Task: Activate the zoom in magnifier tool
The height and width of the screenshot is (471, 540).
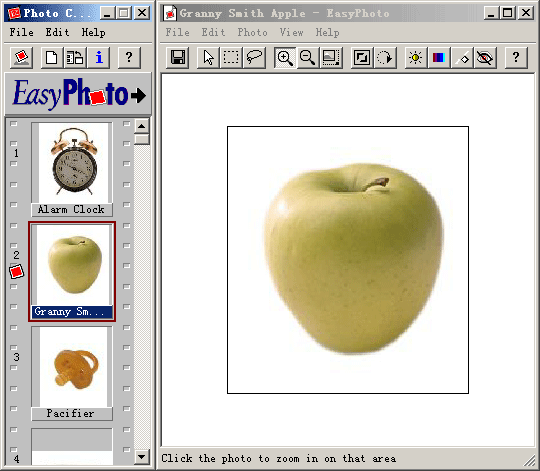Action: click(x=285, y=57)
